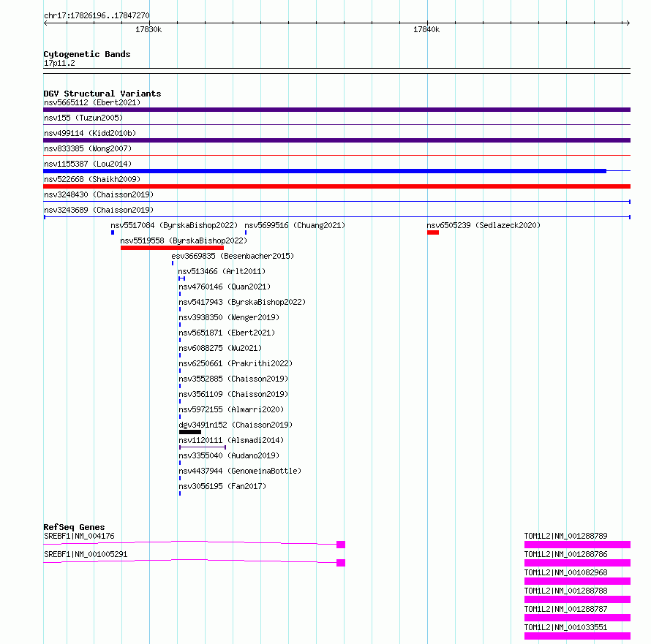Open variant nsv499114 (Kidd2010b) label
The height and width of the screenshot is (644, 651).
90,133
